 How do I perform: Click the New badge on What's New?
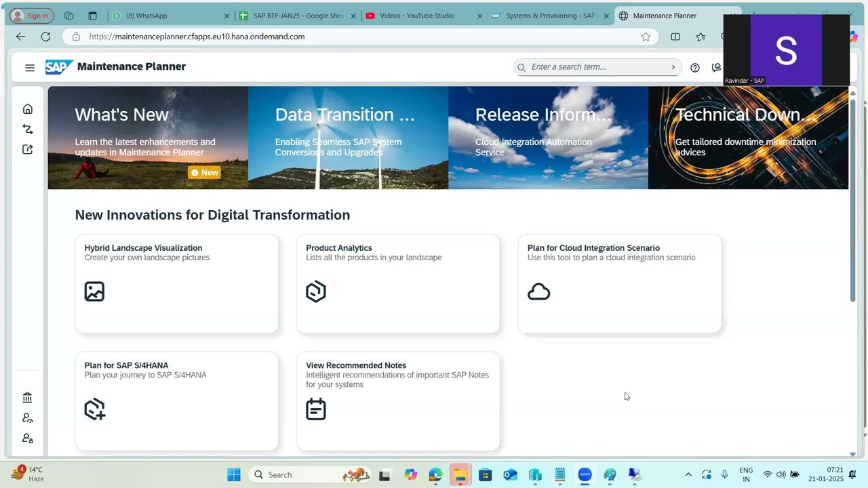click(x=205, y=173)
